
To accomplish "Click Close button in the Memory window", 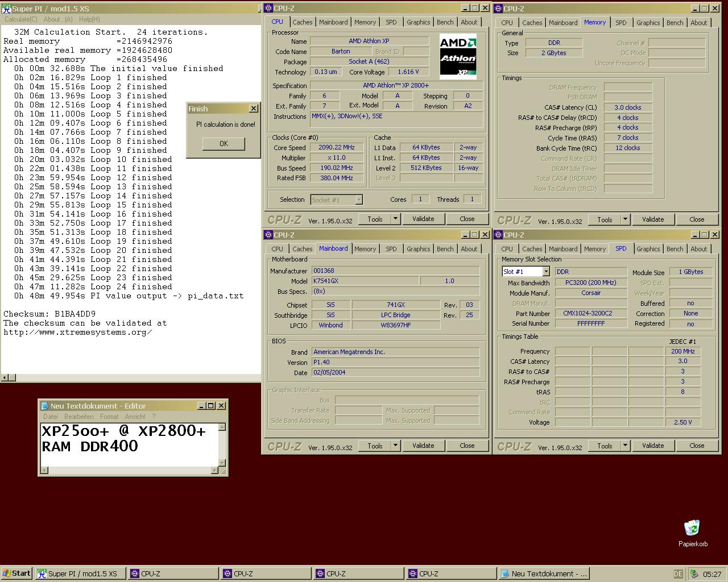I will [x=697, y=219].
